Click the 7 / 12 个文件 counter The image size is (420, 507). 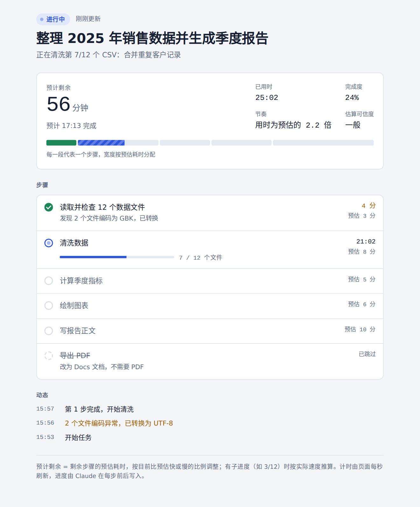[200, 258]
